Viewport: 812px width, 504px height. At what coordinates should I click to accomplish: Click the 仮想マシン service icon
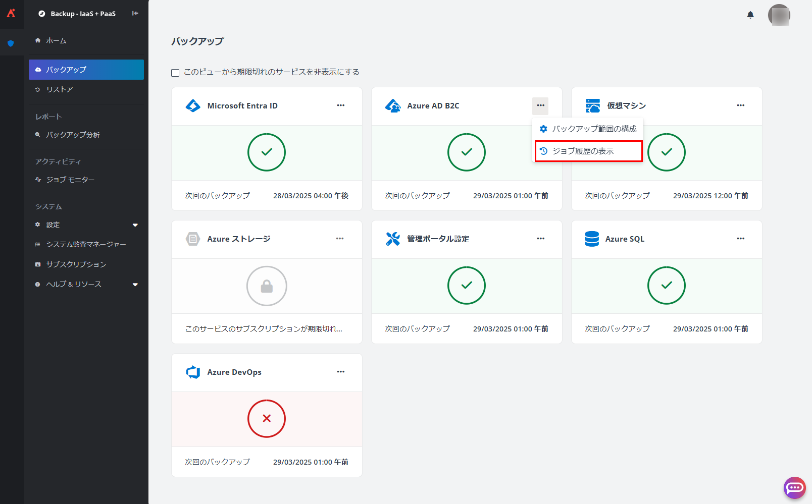(x=593, y=106)
